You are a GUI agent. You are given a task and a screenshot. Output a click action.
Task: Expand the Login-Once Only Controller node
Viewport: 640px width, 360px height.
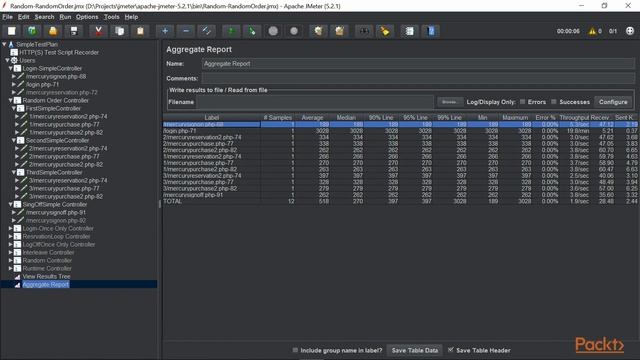pyautogui.click(x=11, y=228)
